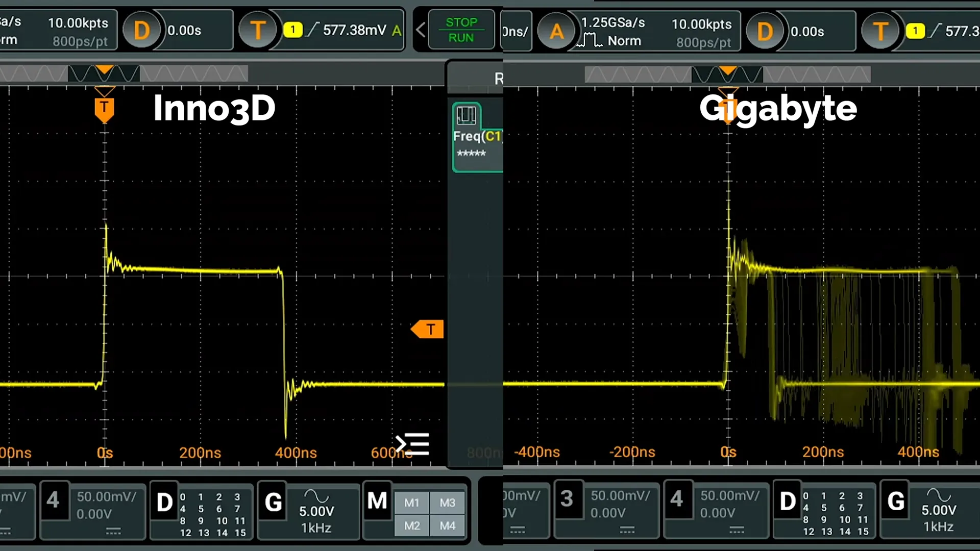This screenshot has height=551, width=980.
Task: Click the 10.00kpts memory depth on Inno3D scope
Action: point(78,23)
